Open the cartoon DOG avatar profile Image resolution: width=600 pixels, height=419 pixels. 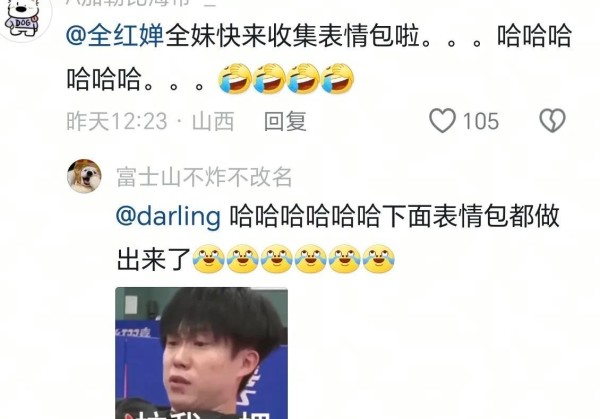pos(24,18)
